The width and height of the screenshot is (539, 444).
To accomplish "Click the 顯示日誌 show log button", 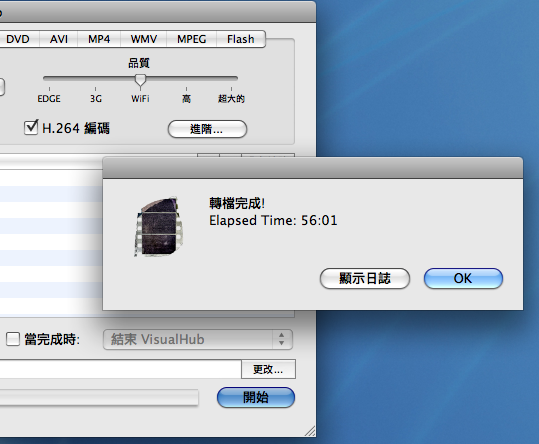I will (x=365, y=278).
